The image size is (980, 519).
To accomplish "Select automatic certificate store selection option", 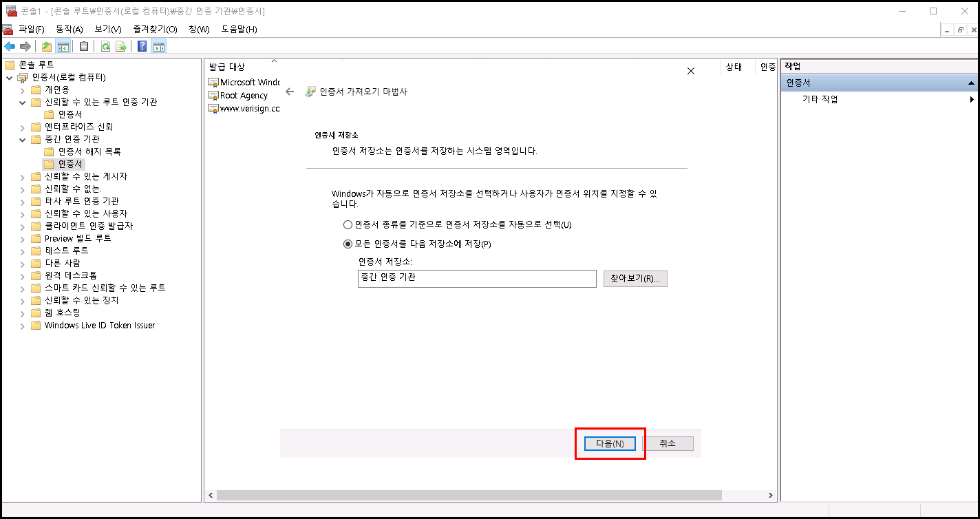I will pos(348,225).
